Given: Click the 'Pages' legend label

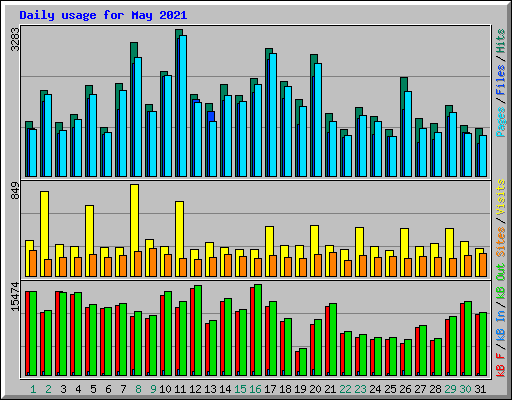Looking at the screenshot, I should 501,122.
